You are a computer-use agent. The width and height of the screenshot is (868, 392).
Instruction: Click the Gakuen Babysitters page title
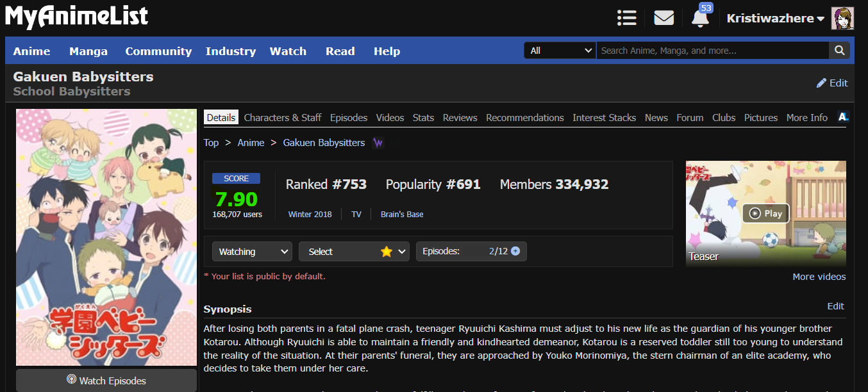(83, 77)
